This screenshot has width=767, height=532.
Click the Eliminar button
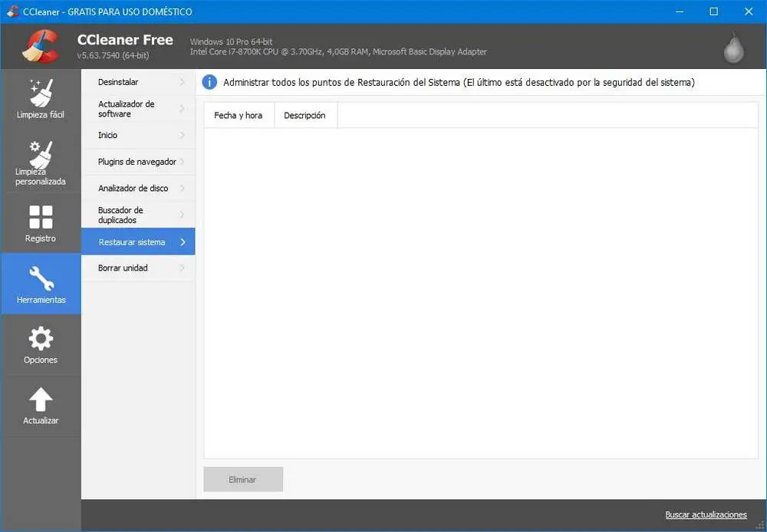pyautogui.click(x=243, y=480)
